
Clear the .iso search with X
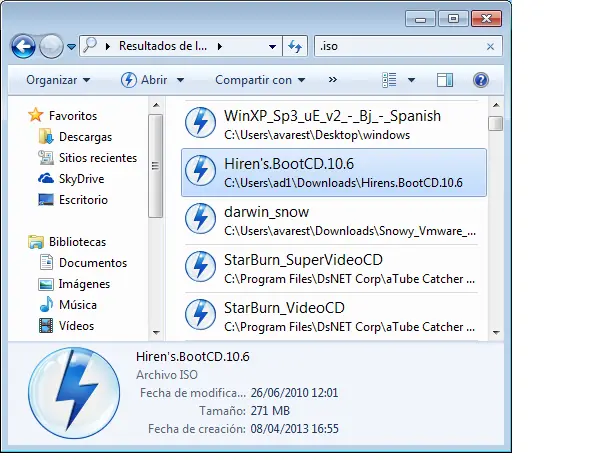coord(490,46)
